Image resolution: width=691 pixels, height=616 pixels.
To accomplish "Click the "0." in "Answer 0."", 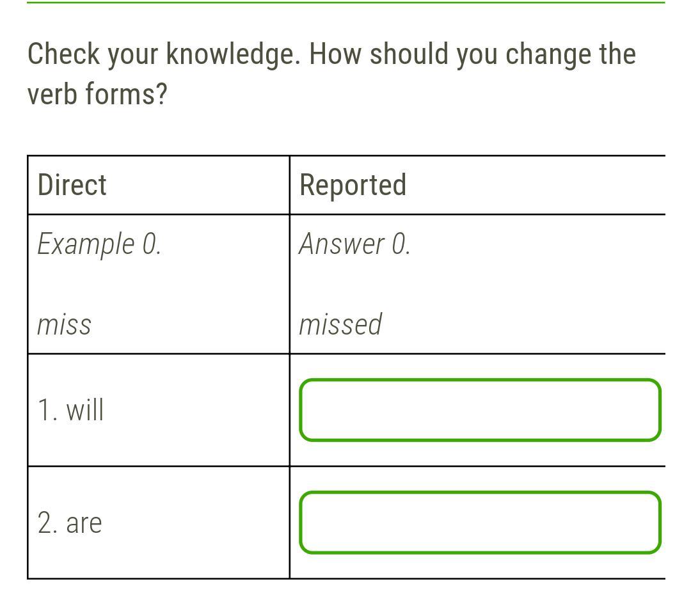I will click(x=401, y=244).
